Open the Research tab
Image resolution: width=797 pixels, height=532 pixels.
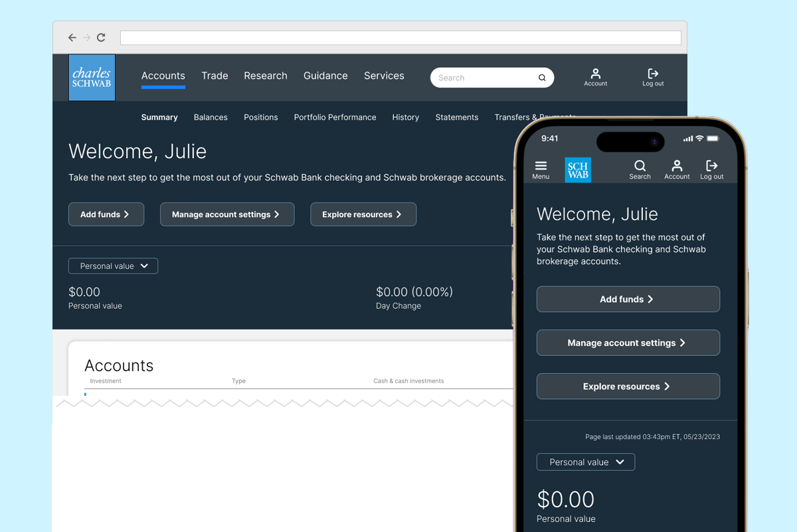(266, 76)
